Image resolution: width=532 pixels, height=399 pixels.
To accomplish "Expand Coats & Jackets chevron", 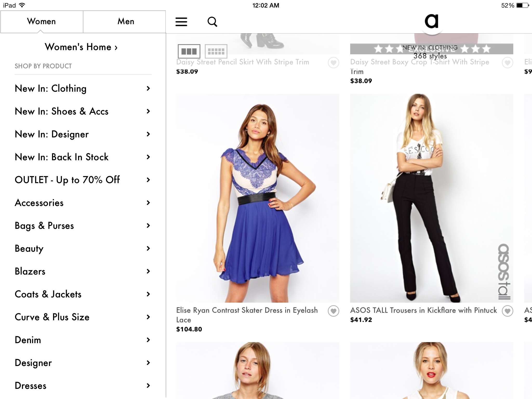I will (x=148, y=294).
